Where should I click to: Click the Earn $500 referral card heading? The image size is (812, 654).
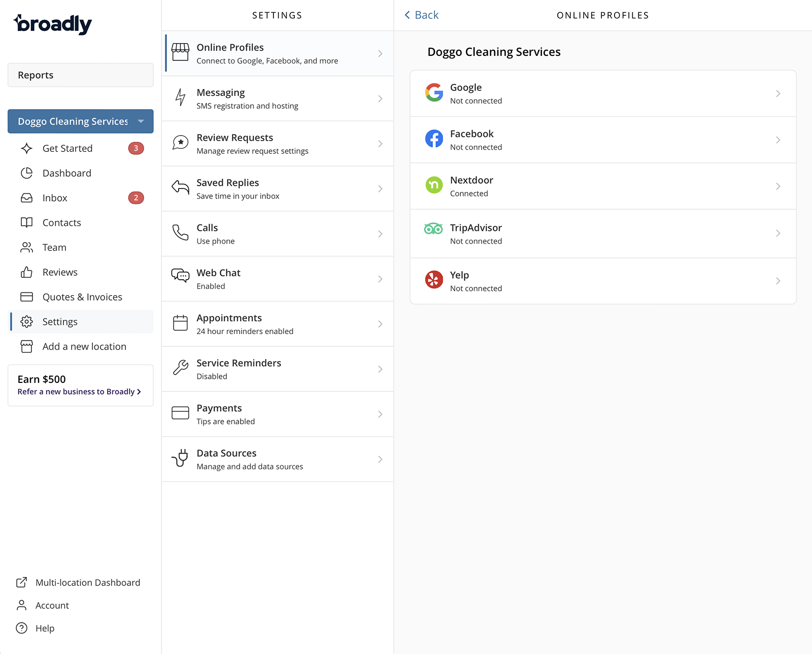(x=42, y=379)
